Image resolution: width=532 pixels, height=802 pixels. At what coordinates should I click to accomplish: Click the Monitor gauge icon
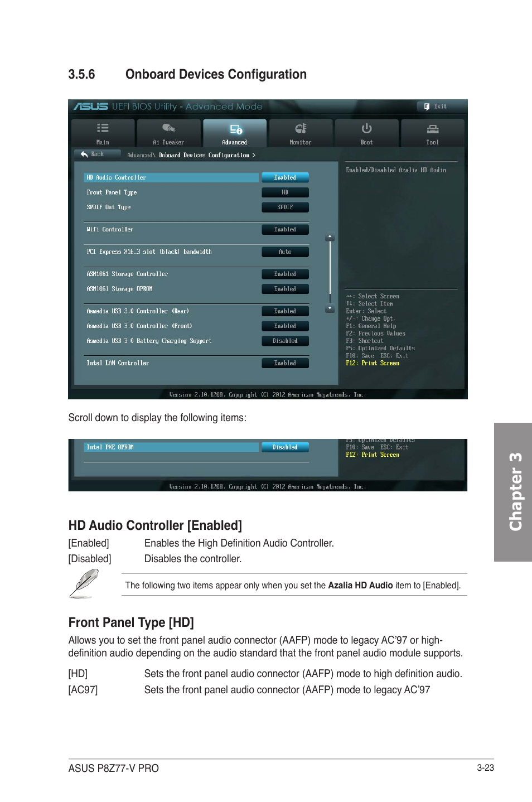pos(301,128)
